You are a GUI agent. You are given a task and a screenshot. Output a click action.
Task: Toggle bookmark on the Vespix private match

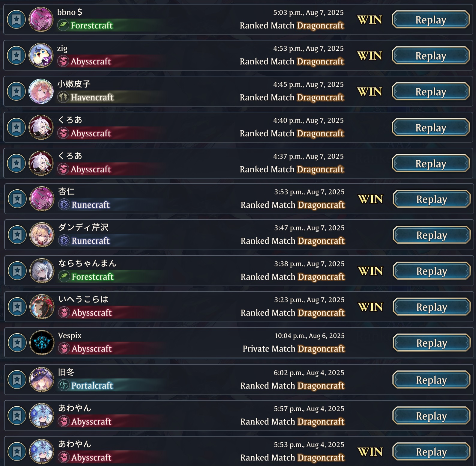pyautogui.click(x=17, y=343)
